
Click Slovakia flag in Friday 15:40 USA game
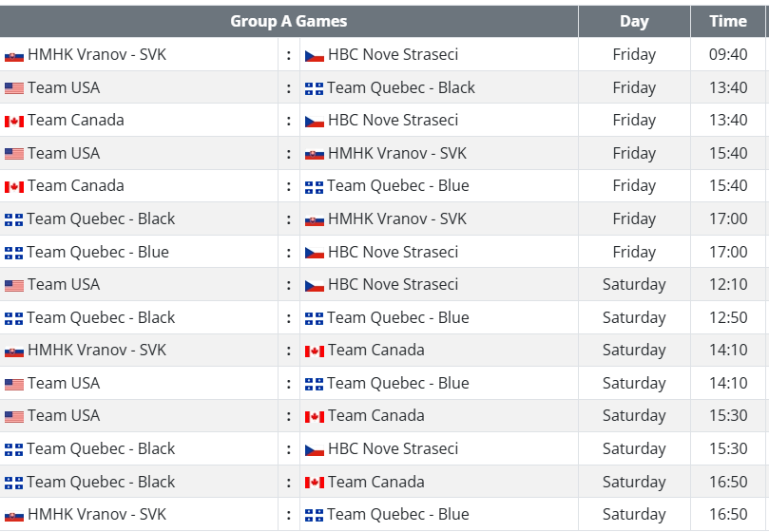click(x=315, y=155)
